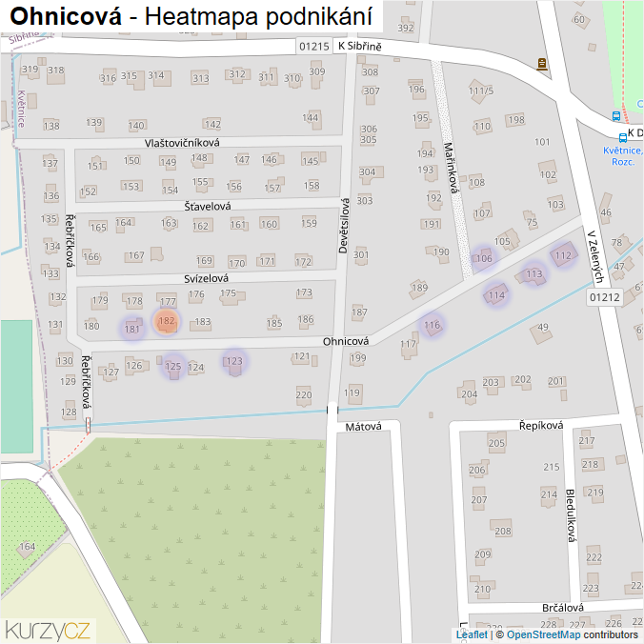This screenshot has height=644, width=644.
Task: Click the road number label 01212
Action: point(605,297)
